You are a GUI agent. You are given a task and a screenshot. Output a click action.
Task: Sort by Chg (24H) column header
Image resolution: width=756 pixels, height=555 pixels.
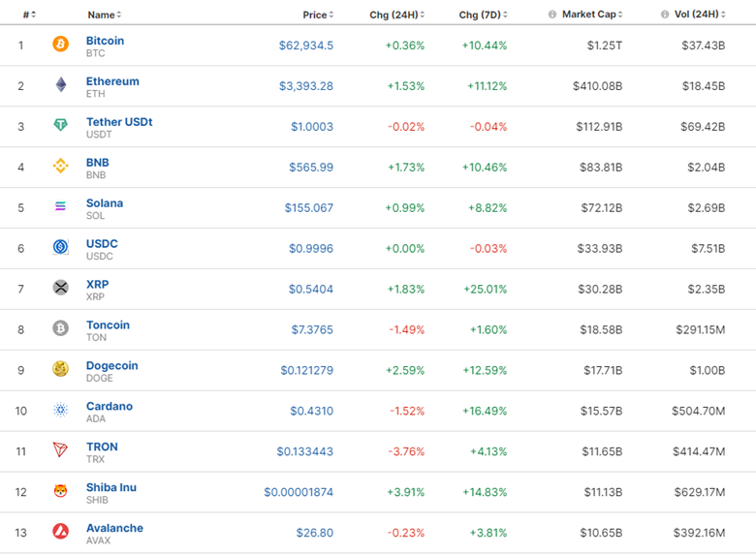point(397,15)
